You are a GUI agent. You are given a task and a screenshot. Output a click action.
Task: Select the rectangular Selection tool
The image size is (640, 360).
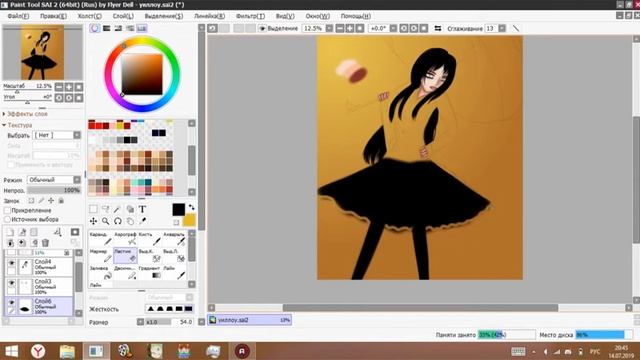[93, 209]
